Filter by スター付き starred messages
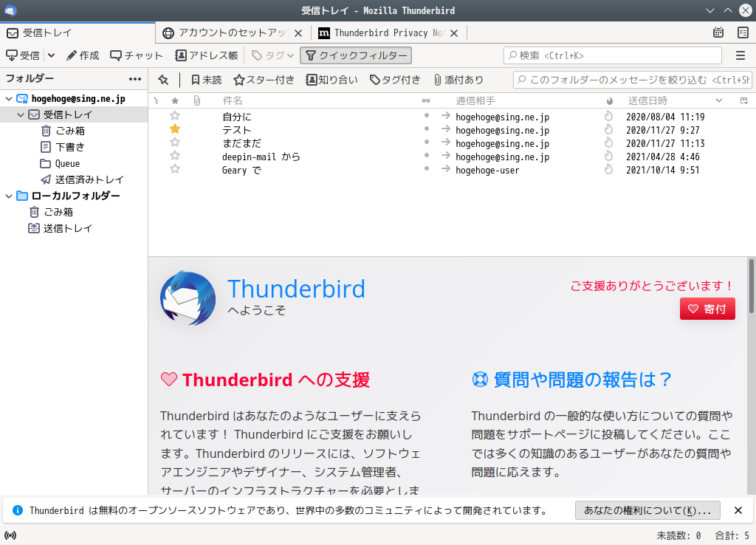 264,80
